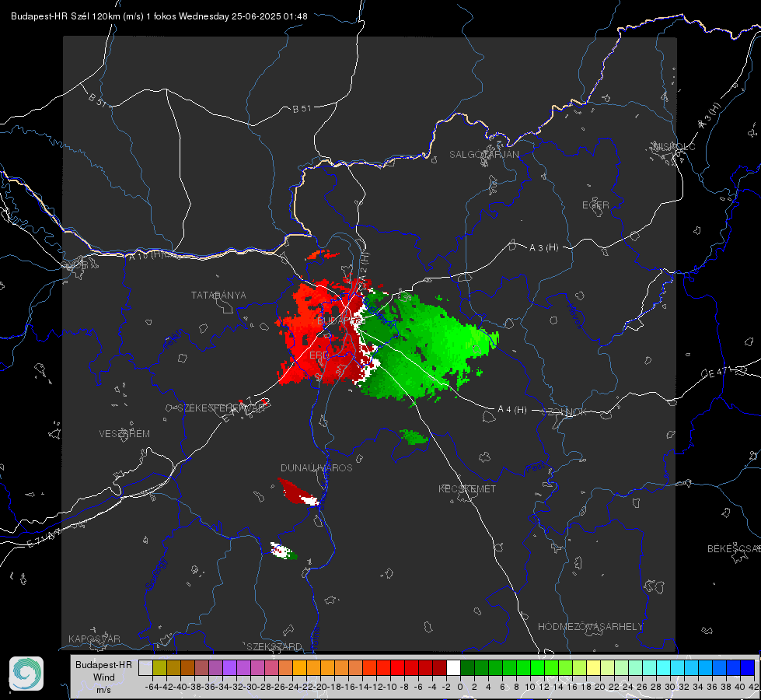Viewport: 761px width, 700px height.
Task: Click the 42 value at legend end
Action: 753,687
